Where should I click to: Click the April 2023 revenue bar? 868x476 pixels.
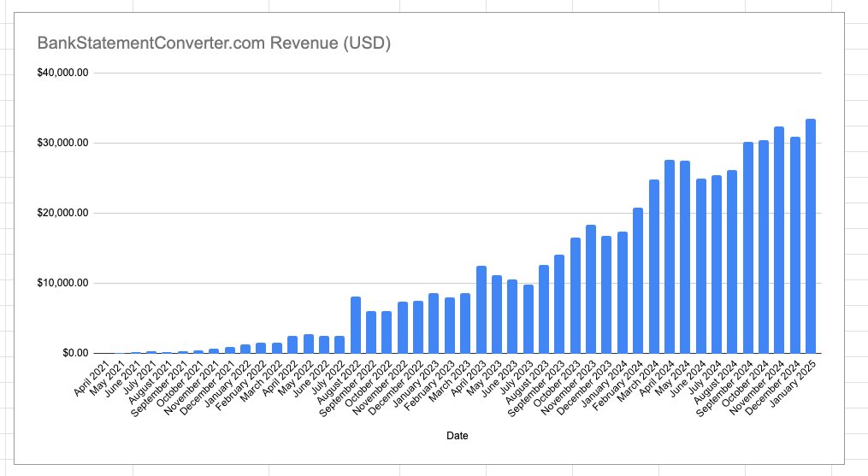coord(481,309)
